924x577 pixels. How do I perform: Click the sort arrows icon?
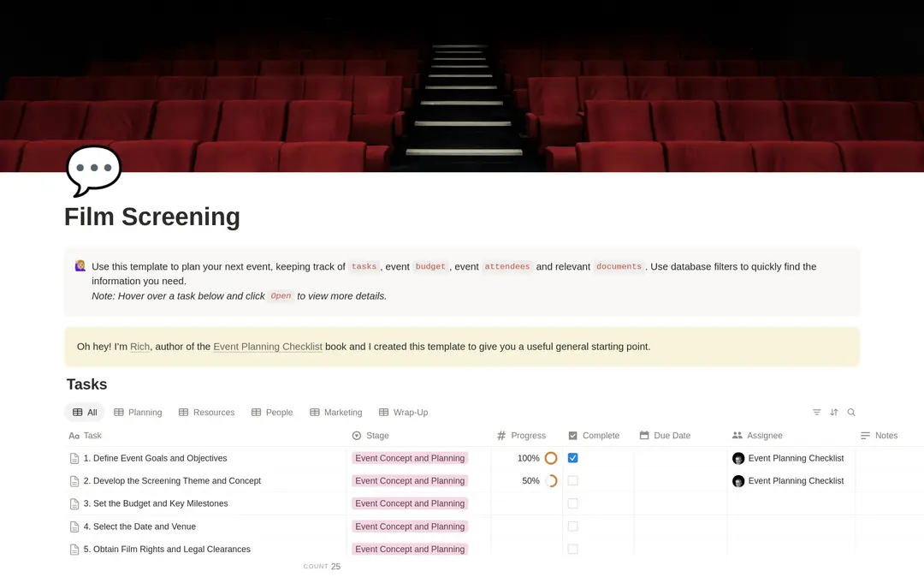(x=834, y=413)
